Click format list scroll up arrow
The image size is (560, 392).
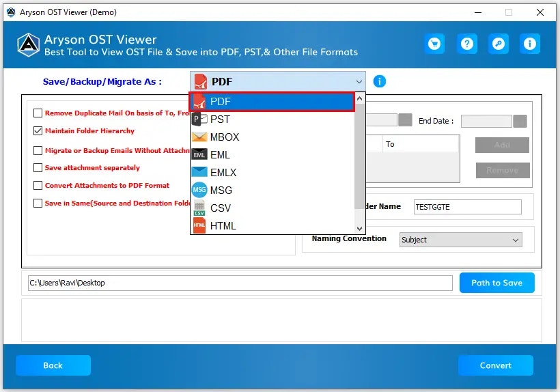click(360, 98)
